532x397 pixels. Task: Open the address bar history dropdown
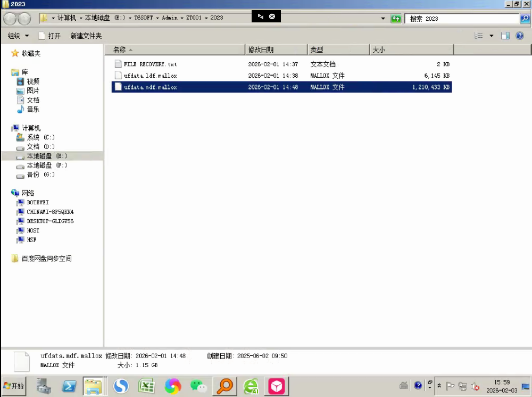(384, 18)
